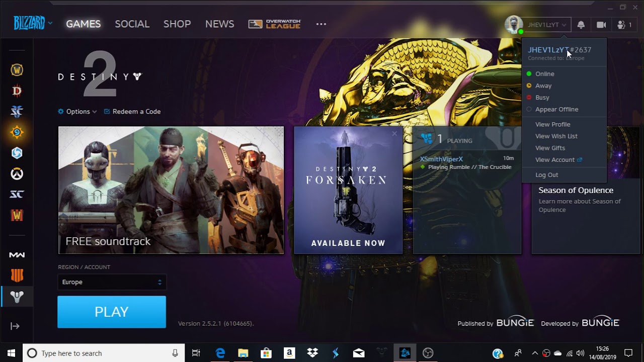
Task: Click the Windows taskbar search box
Action: (x=104, y=353)
